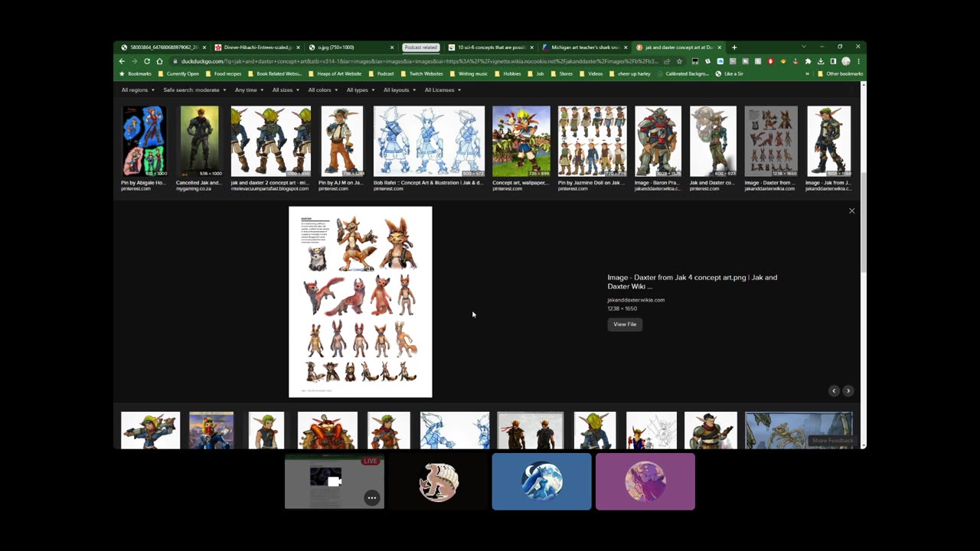
Task: Open Other bookmarks folder
Action: pyautogui.click(x=840, y=74)
